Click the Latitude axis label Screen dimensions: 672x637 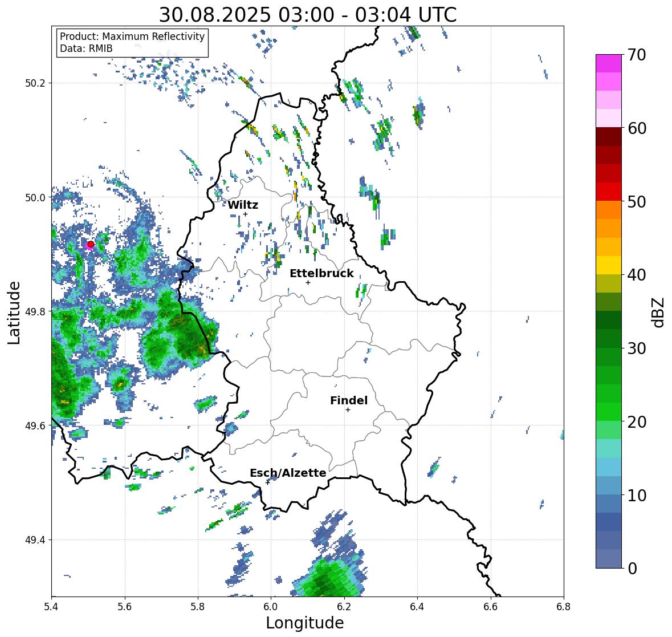[x=14, y=313]
